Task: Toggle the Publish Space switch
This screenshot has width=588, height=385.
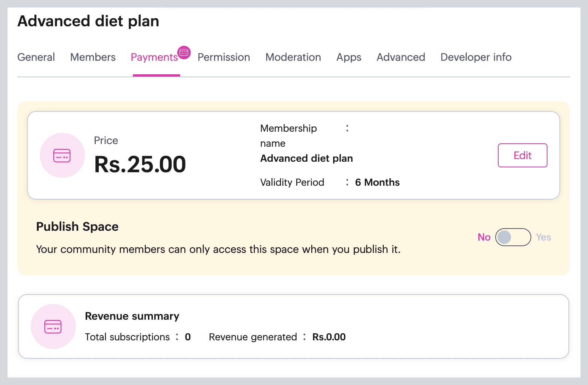Action: tap(513, 237)
